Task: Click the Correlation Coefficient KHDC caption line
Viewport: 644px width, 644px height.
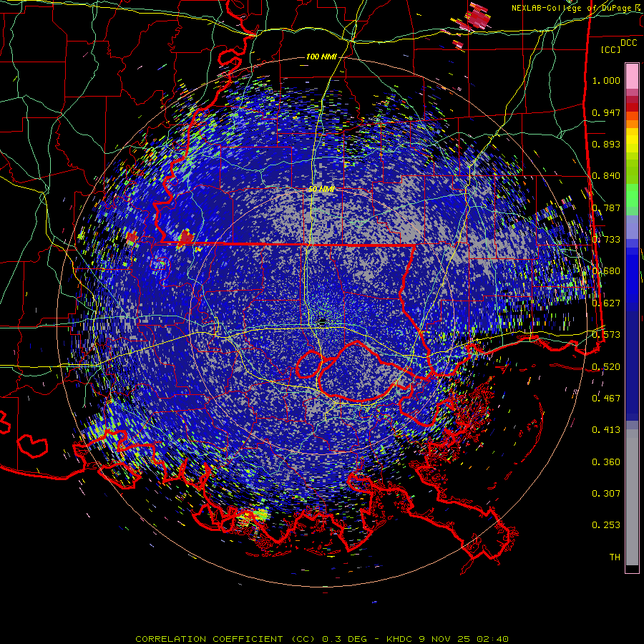Action: 322,639
